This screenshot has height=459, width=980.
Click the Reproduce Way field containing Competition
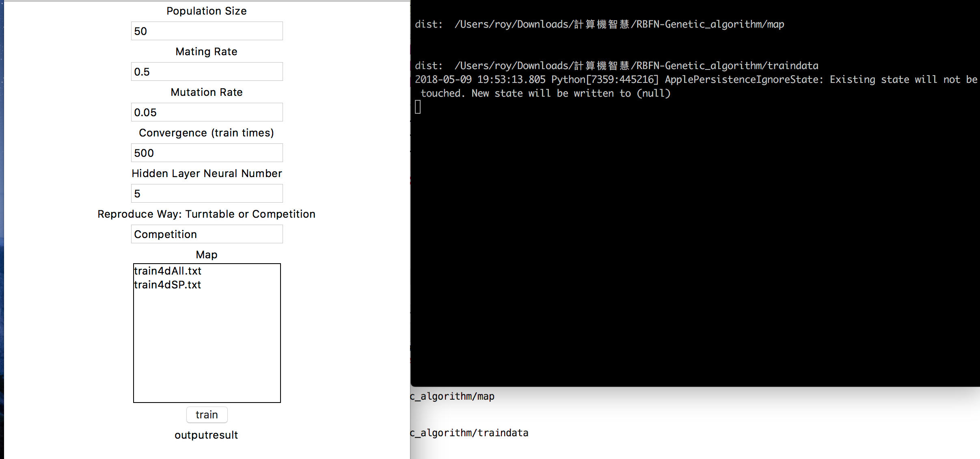pos(207,234)
